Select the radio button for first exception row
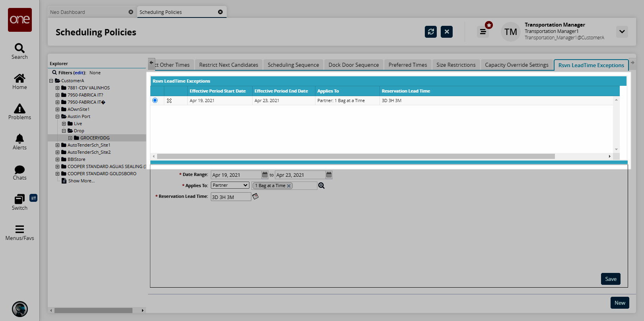The height and width of the screenshot is (321, 644). [155, 101]
